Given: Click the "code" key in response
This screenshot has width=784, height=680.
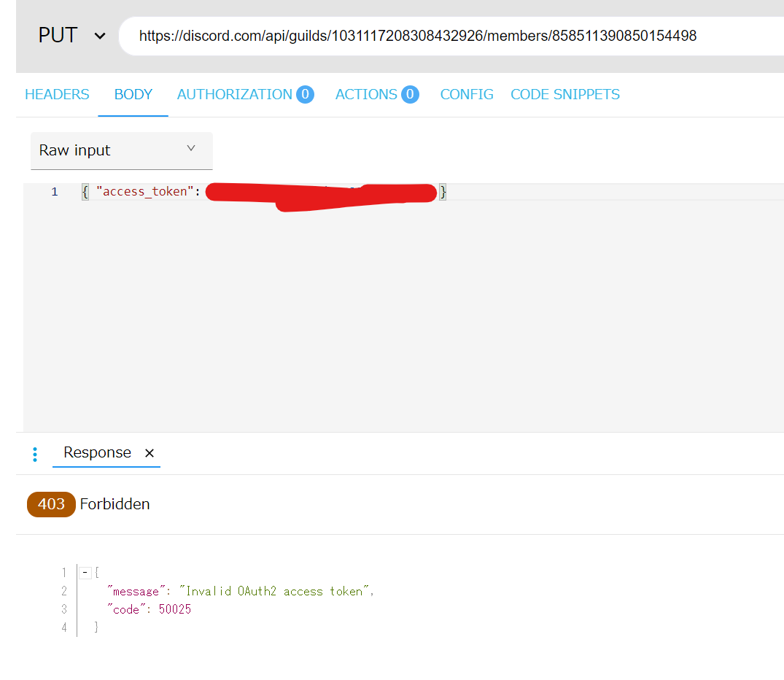Looking at the screenshot, I should 126,609.
